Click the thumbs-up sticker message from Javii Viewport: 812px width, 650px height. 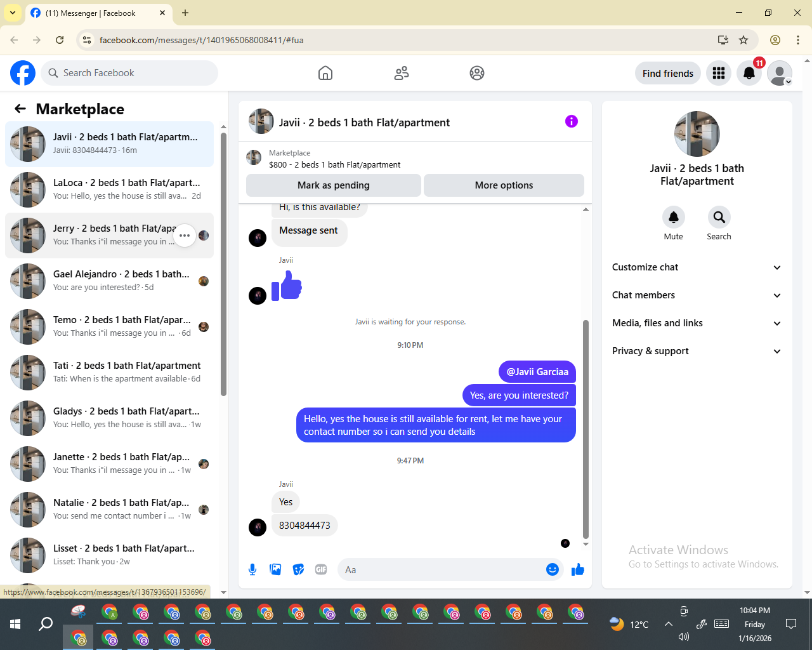[x=287, y=286]
